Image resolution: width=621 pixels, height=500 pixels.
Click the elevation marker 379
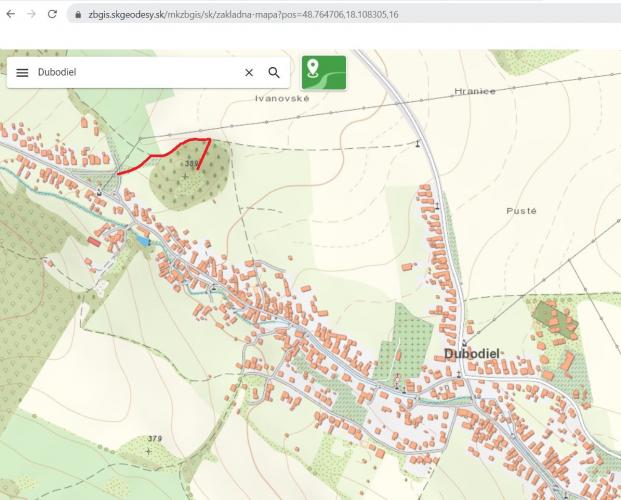tap(155, 439)
